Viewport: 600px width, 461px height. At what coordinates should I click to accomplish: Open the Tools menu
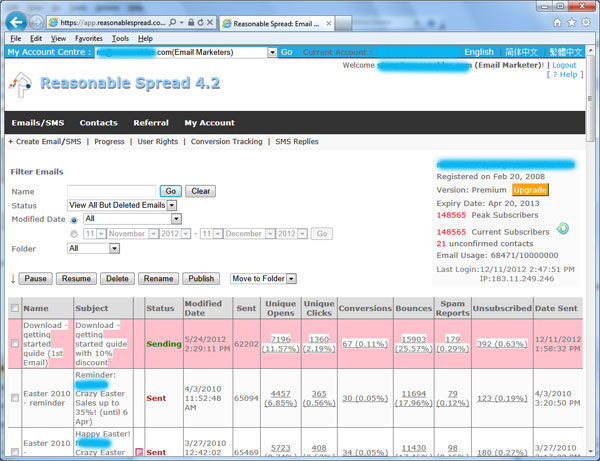pos(120,39)
